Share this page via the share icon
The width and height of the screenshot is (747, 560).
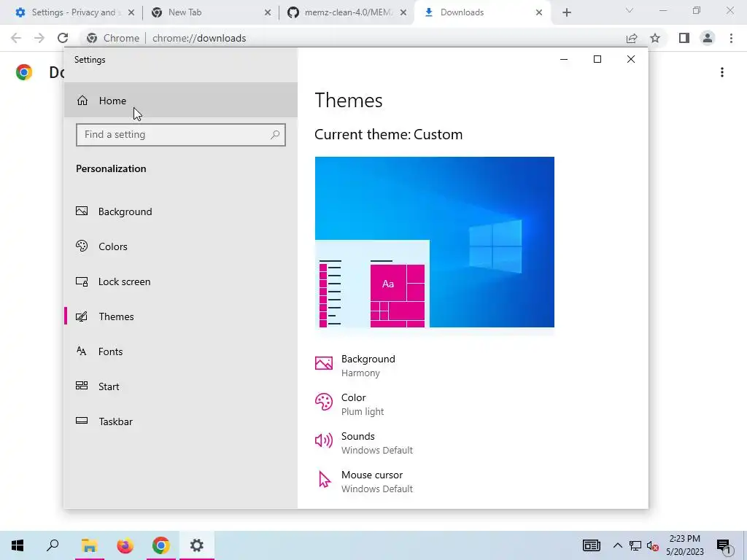coord(632,38)
